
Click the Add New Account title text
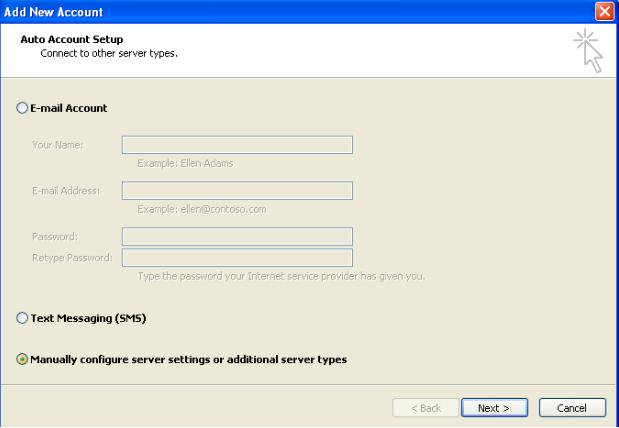point(54,12)
